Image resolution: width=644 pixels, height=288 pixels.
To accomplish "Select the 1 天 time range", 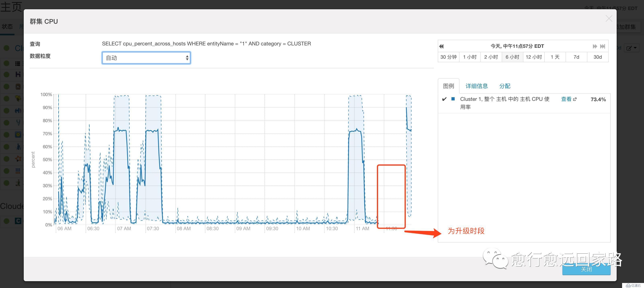I will pos(555,57).
